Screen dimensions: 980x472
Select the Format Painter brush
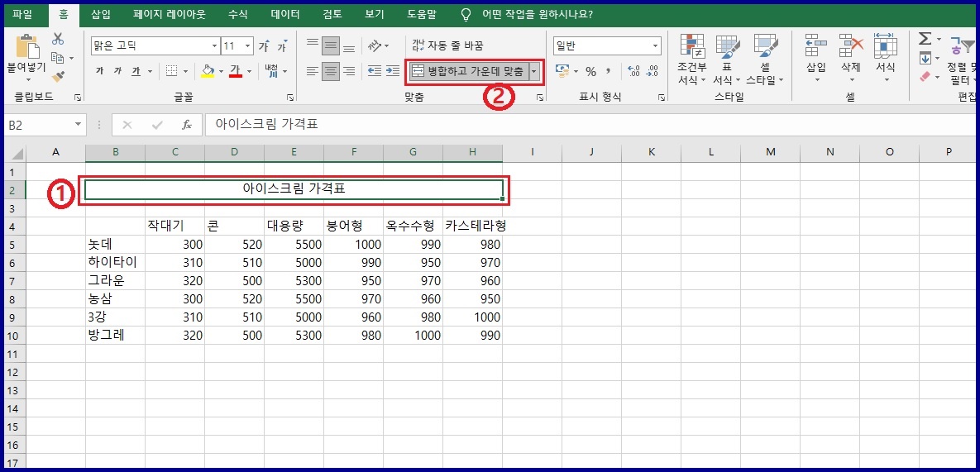point(58,76)
